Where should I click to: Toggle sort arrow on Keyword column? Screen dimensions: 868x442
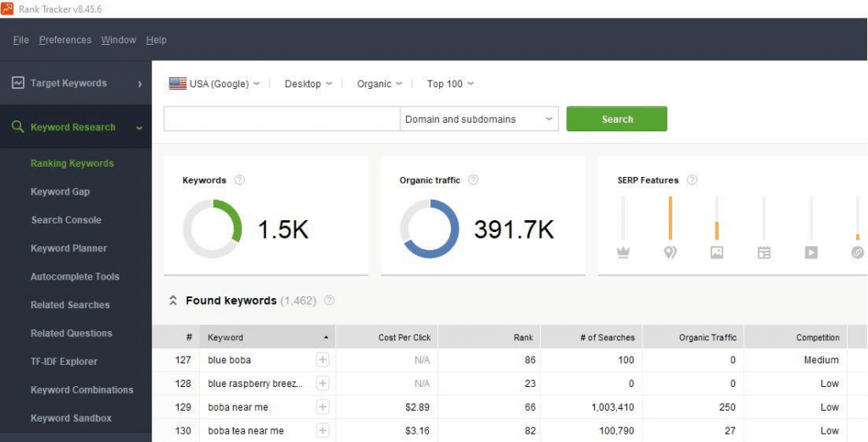tap(325, 338)
